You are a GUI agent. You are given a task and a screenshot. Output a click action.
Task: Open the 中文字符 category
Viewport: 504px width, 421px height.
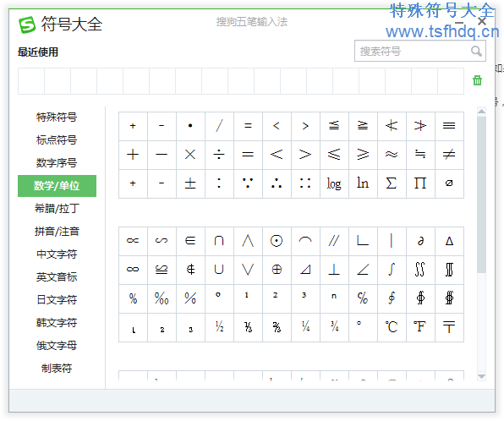point(57,254)
